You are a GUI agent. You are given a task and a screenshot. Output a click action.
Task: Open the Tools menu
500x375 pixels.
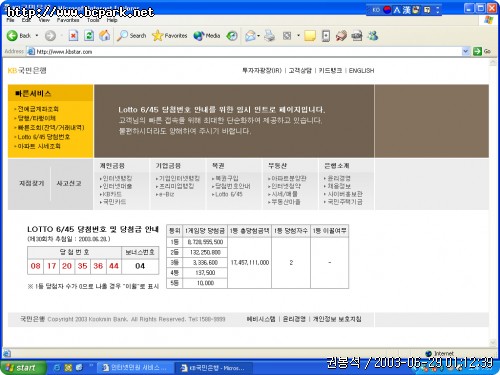[93, 20]
